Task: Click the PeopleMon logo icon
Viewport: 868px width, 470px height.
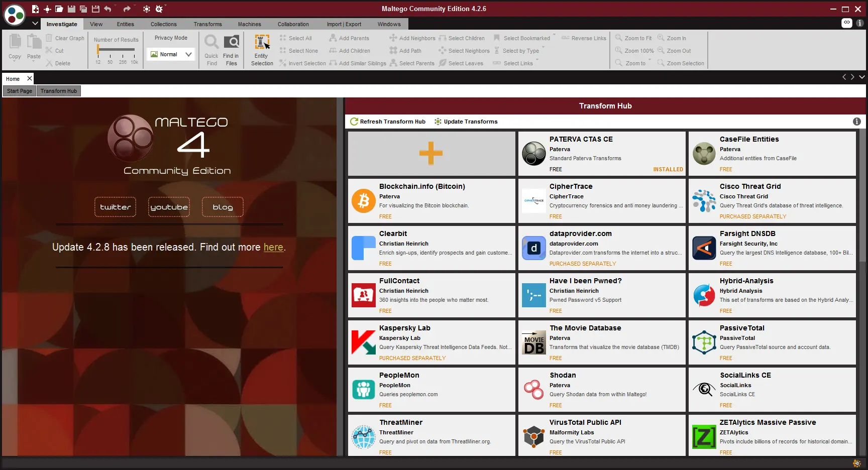Action: pyautogui.click(x=364, y=390)
